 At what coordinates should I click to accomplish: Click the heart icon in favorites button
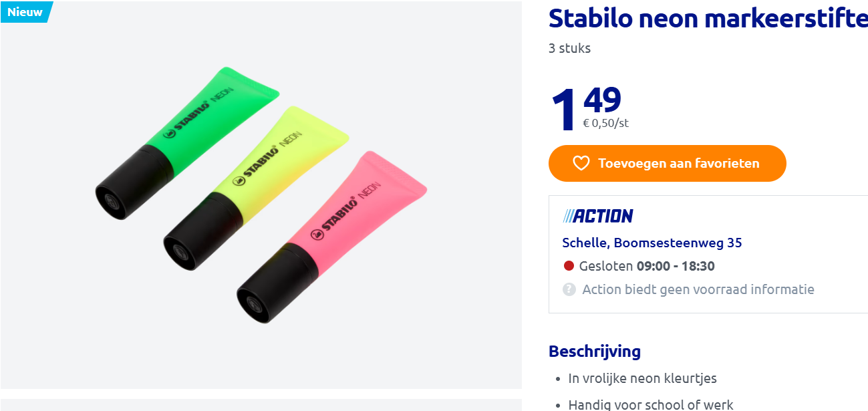[581, 163]
